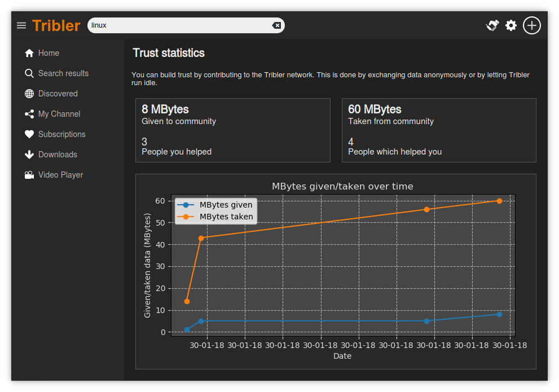Viewport: 559px width, 392px height.
Task: Click the 8 MBytes value
Action: (165, 109)
